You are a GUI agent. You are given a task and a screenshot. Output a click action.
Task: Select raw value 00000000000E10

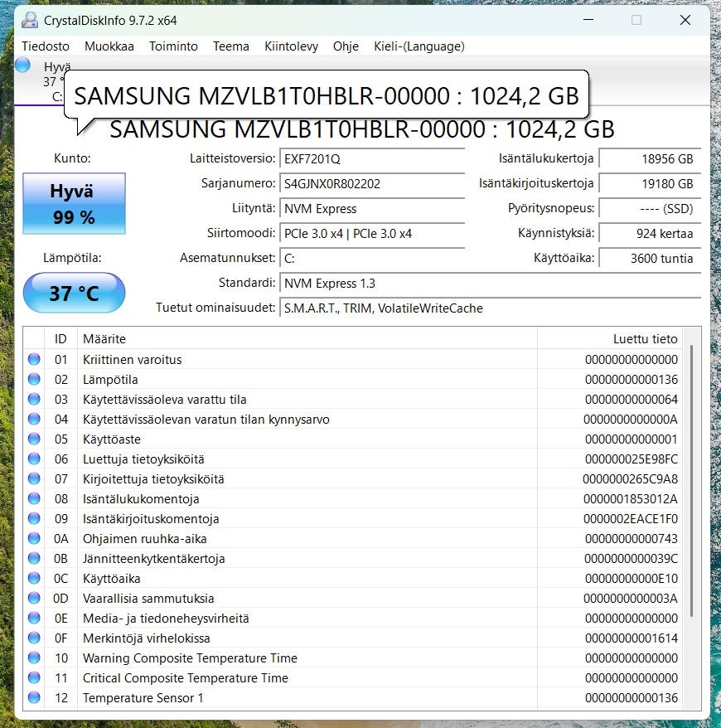pyautogui.click(x=631, y=579)
